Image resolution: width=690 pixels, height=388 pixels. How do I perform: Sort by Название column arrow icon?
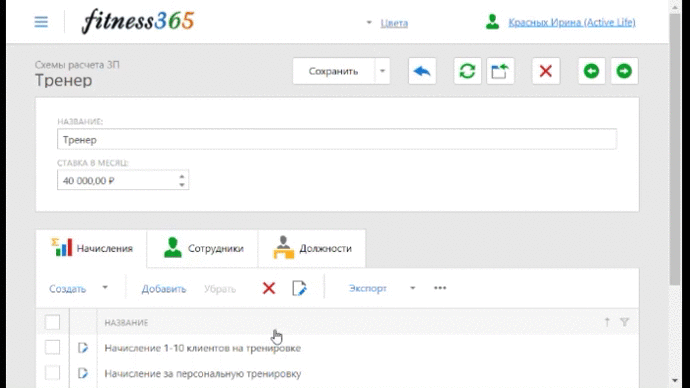point(607,322)
